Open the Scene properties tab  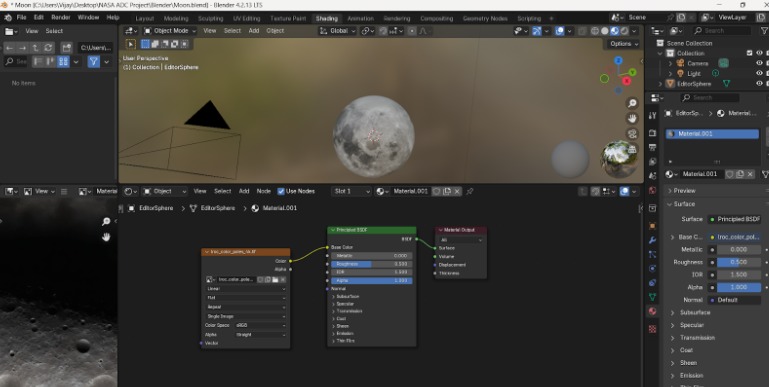[652, 176]
